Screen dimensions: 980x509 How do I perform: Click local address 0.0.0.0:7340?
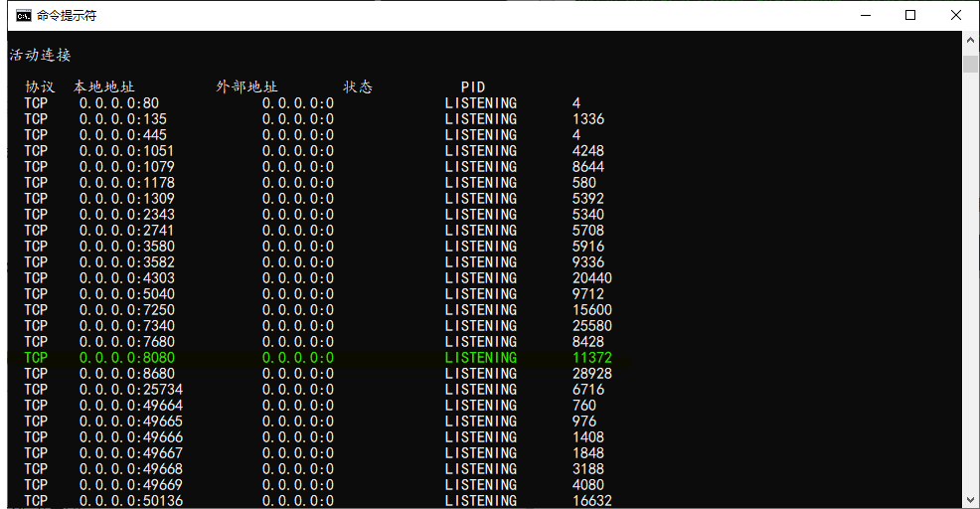coord(127,326)
